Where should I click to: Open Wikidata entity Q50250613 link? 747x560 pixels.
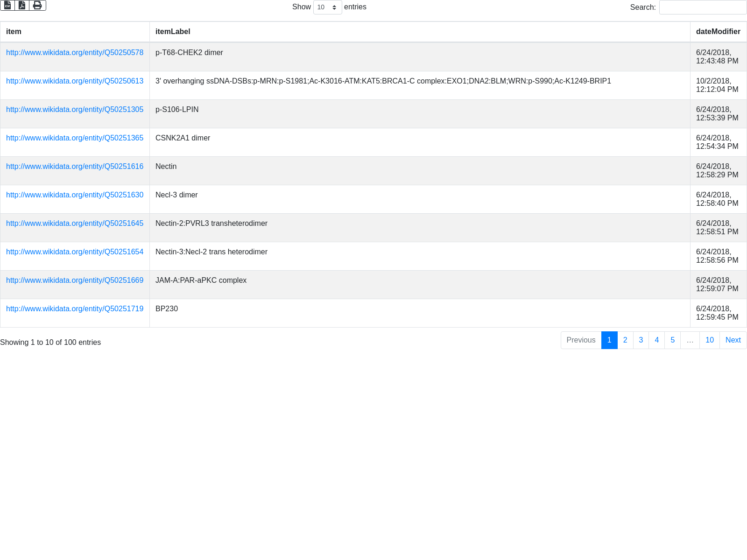coord(75,81)
